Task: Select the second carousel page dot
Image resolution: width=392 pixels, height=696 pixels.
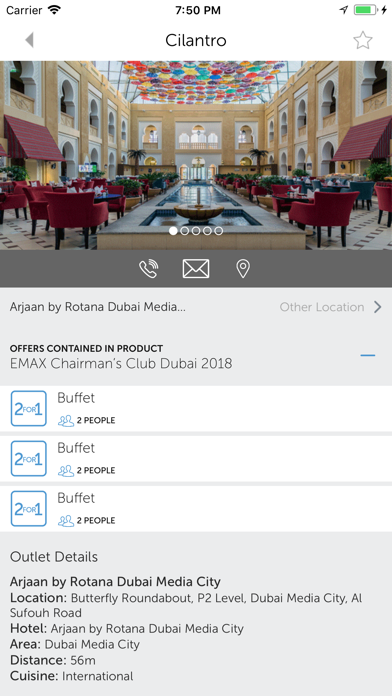Action: coord(185,231)
